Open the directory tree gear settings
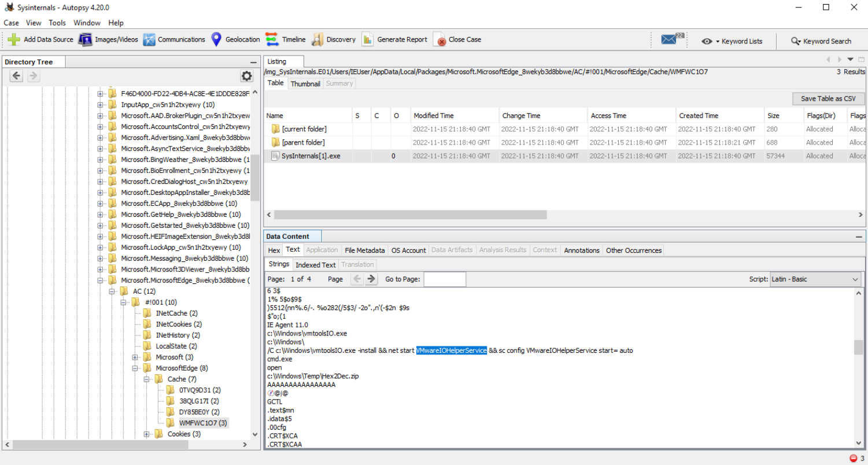Screen dimensions: 868x465 click(x=247, y=76)
